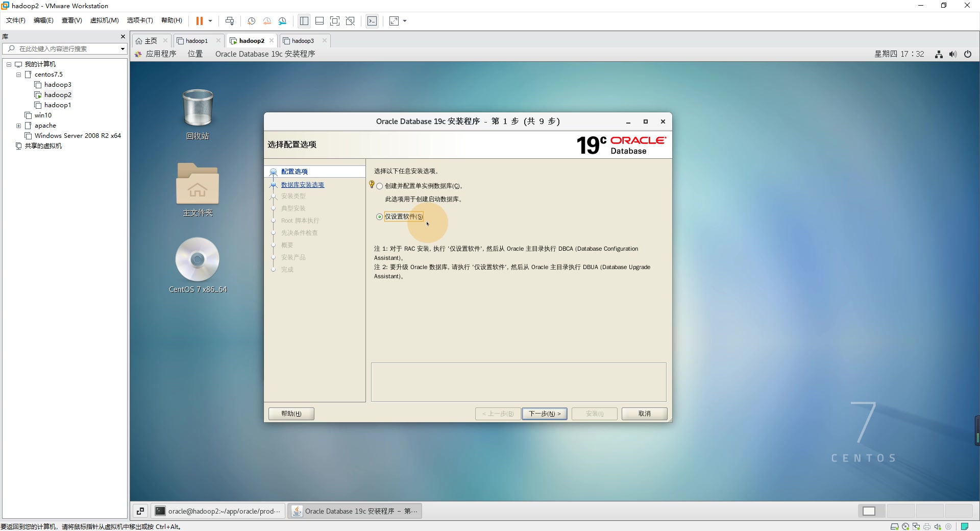Open the 虚拟机(M) menu
The width and height of the screenshot is (980, 531).
(104, 20)
